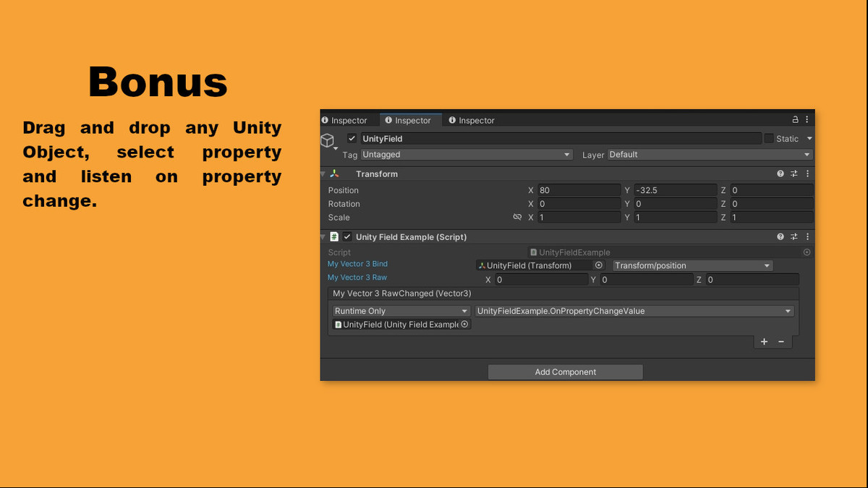
Task: Open the Runtime Only call state dropdown
Action: (x=401, y=311)
